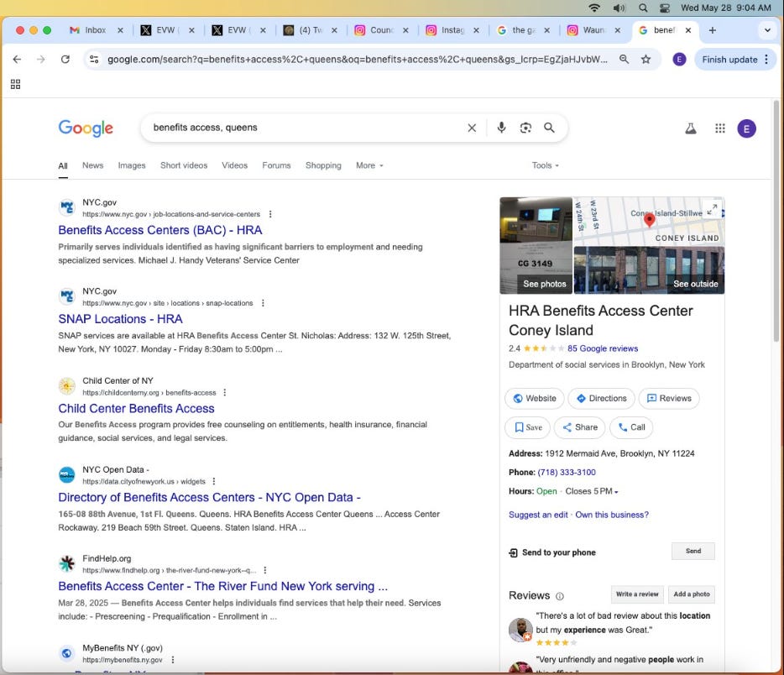Open more options for NYC Open Data result
This screenshot has height=675, width=784.
pos(214,481)
